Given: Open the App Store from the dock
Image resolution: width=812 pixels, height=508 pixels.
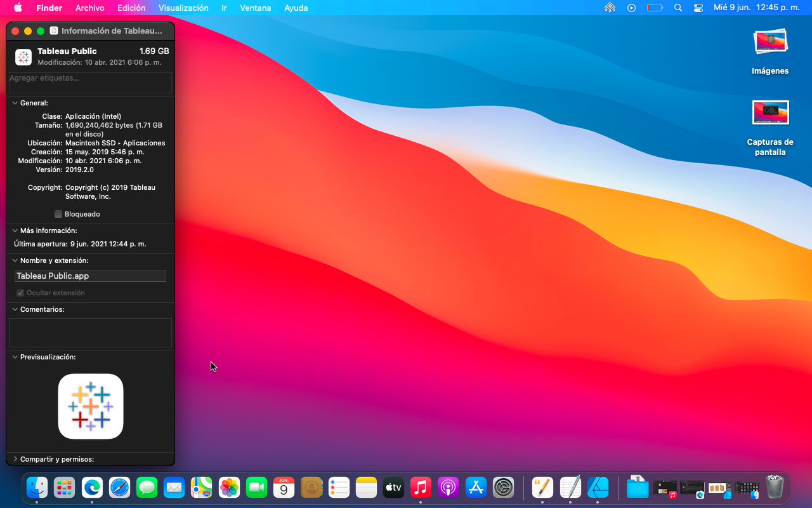Looking at the screenshot, I should 476,487.
